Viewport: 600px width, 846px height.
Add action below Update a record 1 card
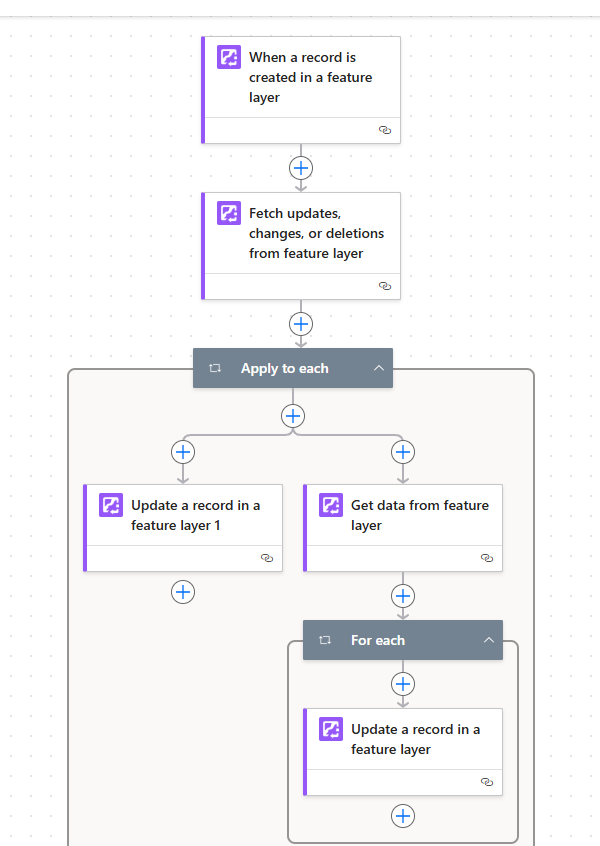(x=183, y=592)
